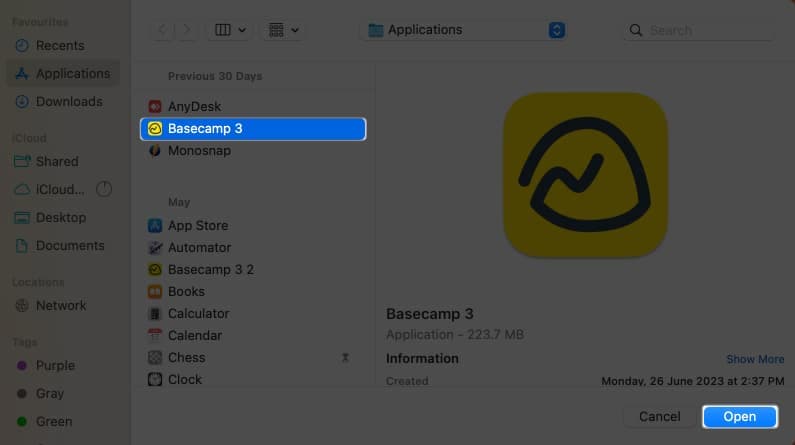Click the Applications folder icon in path bar
The image size is (795, 445).
376,30
